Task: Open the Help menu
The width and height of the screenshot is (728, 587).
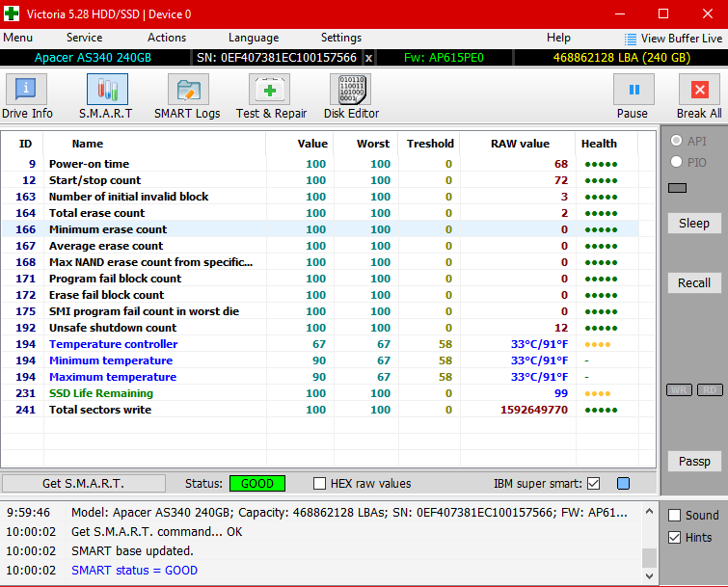Action: 558,38
